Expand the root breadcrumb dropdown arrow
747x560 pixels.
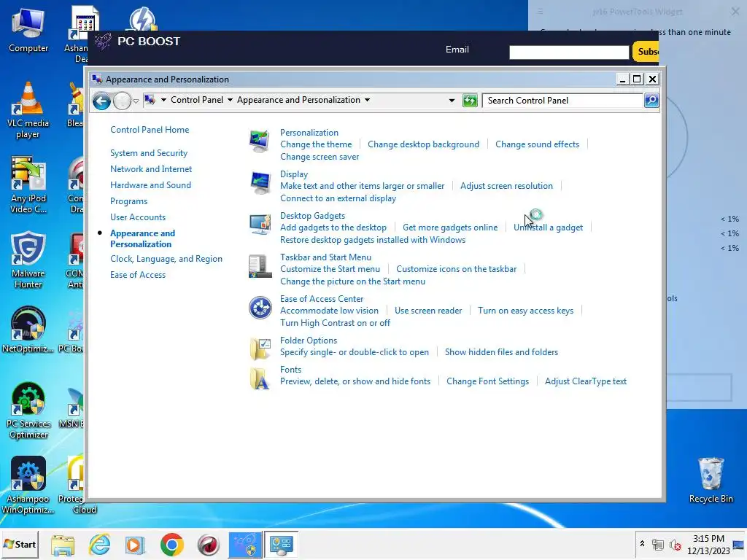[163, 100]
